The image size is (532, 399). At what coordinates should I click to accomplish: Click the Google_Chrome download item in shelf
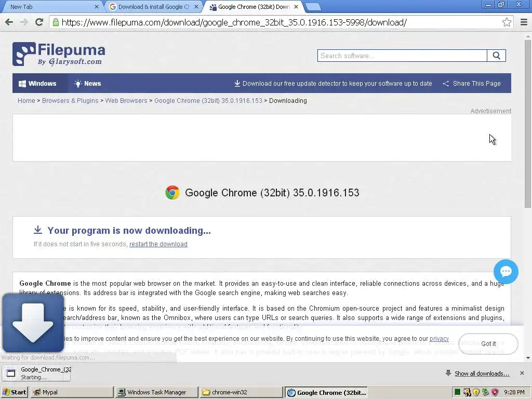coord(36,373)
